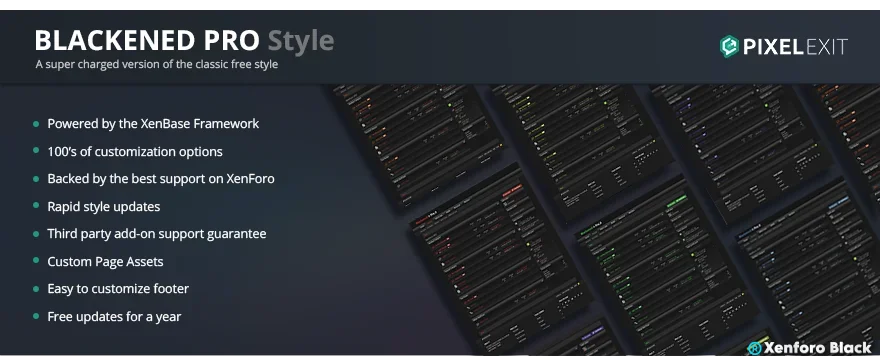Click the bullet beside customization options line

click(36, 151)
